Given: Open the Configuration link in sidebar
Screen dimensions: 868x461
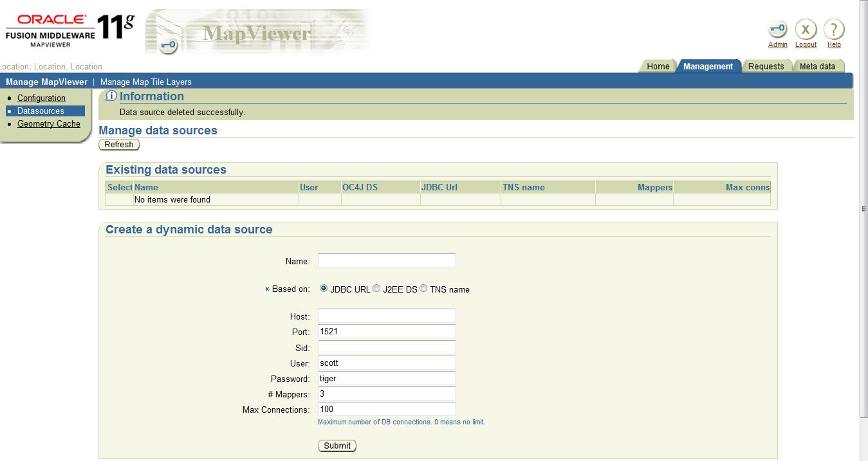Looking at the screenshot, I should [x=41, y=98].
